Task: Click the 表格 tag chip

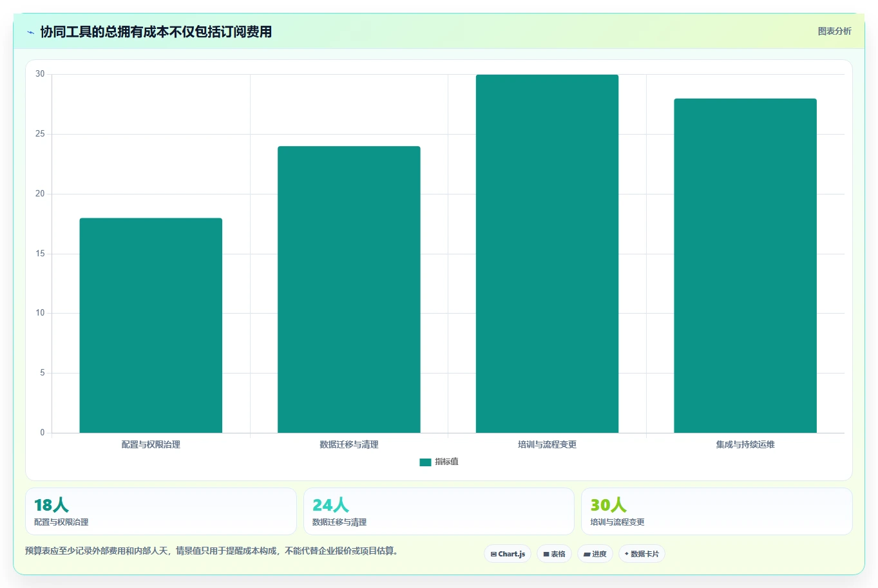Action: click(x=554, y=554)
